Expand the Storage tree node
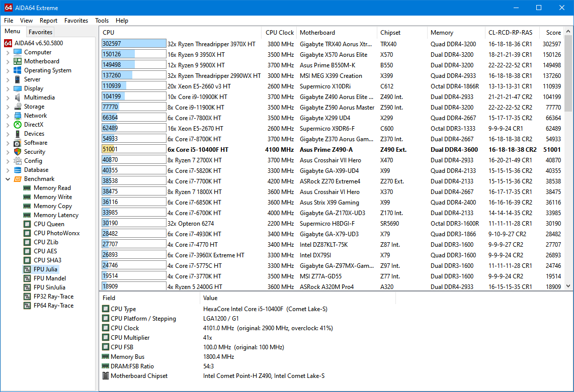Screen dimensions: 574x392 8,107
